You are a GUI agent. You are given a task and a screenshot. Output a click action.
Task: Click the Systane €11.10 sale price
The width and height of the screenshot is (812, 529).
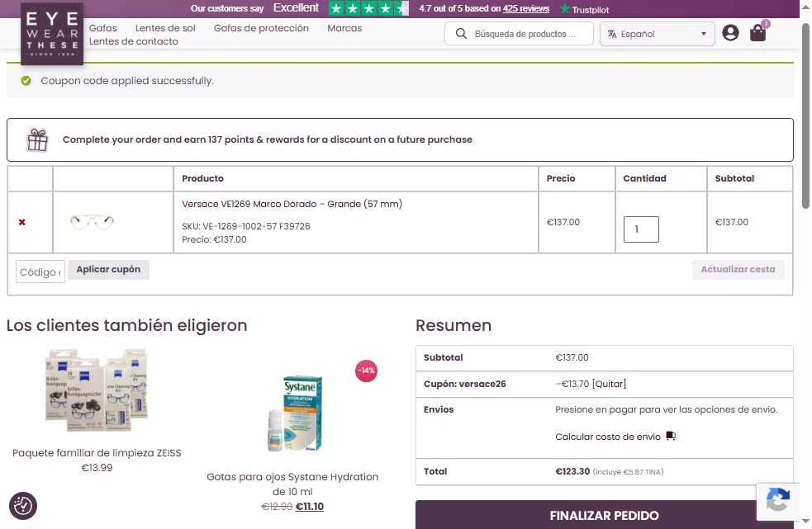(310, 506)
